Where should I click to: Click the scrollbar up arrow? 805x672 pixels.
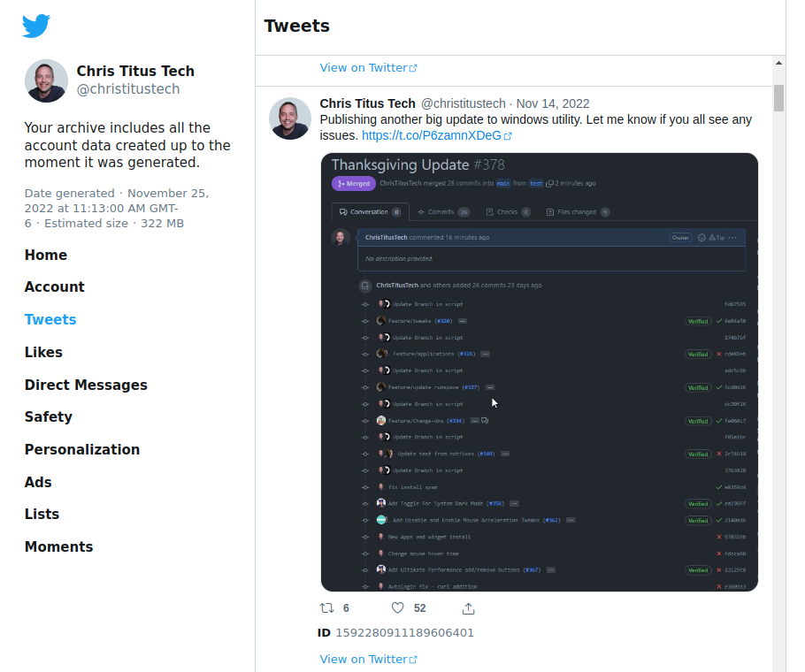[778, 63]
